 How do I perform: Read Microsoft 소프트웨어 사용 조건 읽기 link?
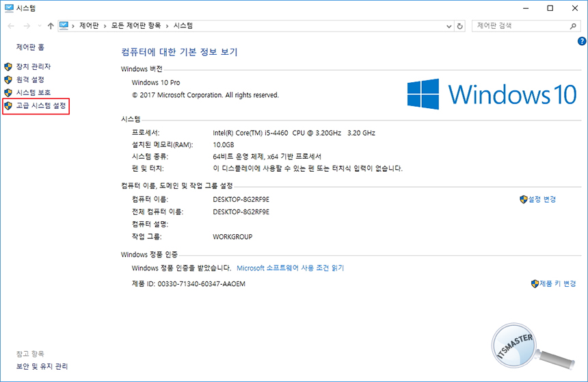tap(291, 268)
